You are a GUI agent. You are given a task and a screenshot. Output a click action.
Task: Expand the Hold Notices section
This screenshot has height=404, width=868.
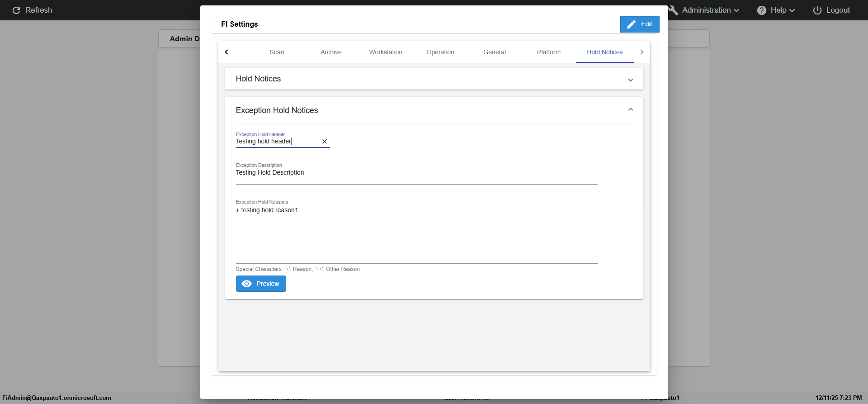pos(630,80)
